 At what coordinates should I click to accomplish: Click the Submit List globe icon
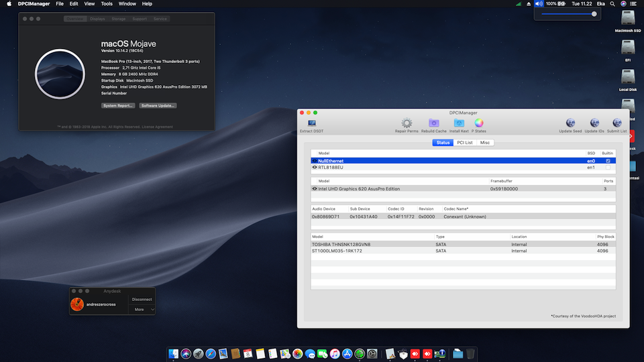pos(616,123)
